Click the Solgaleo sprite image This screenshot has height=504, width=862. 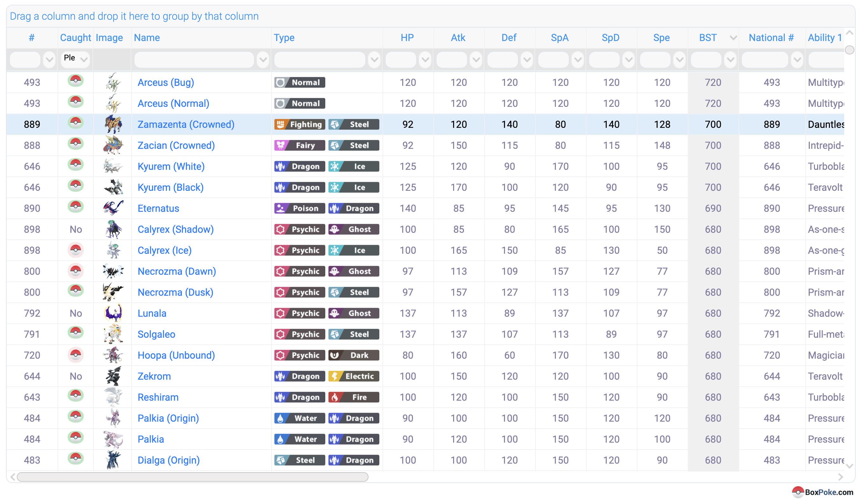click(x=113, y=334)
